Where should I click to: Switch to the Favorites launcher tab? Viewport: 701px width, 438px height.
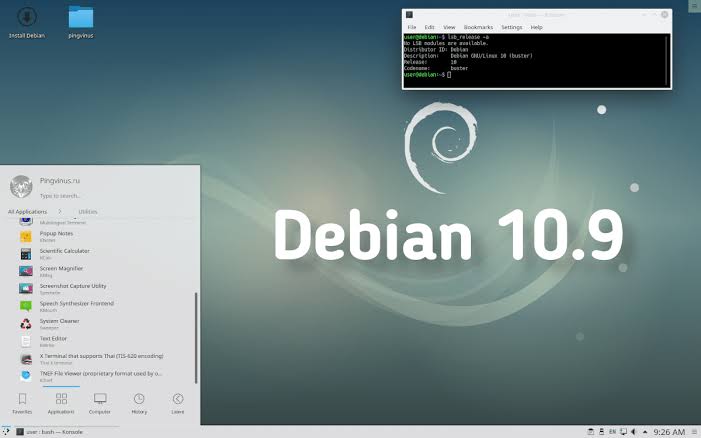point(22,402)
